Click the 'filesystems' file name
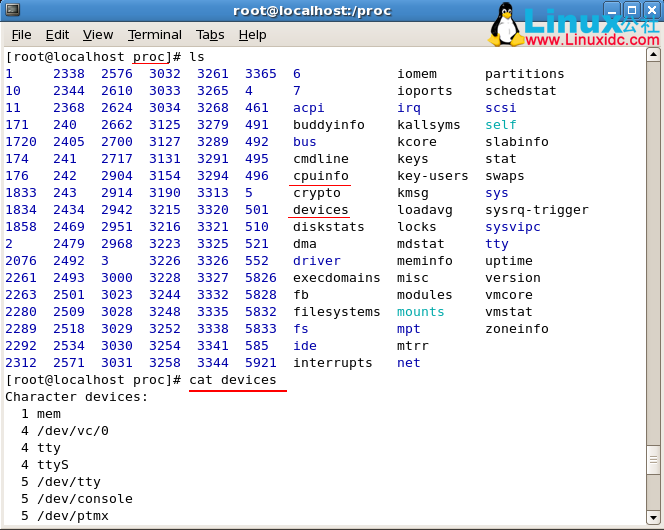The width and height of the screenshot is (664, 530). point(337,312)
